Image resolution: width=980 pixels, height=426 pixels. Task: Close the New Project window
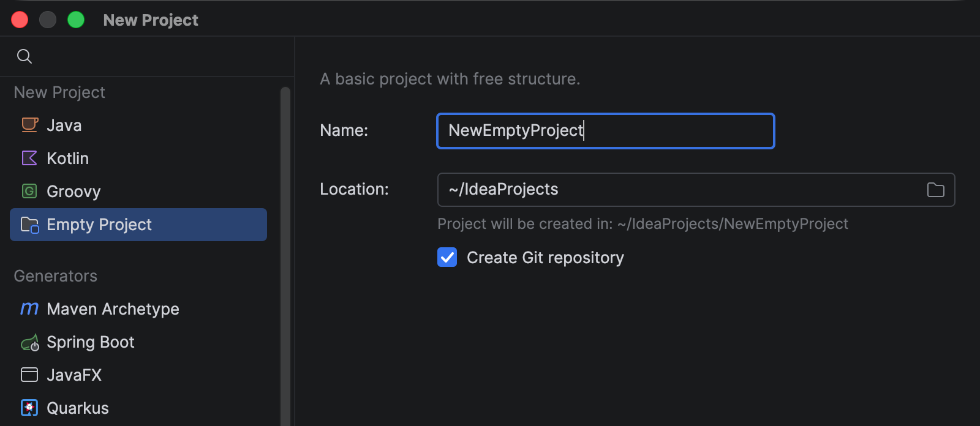click(x=20, y=20)
